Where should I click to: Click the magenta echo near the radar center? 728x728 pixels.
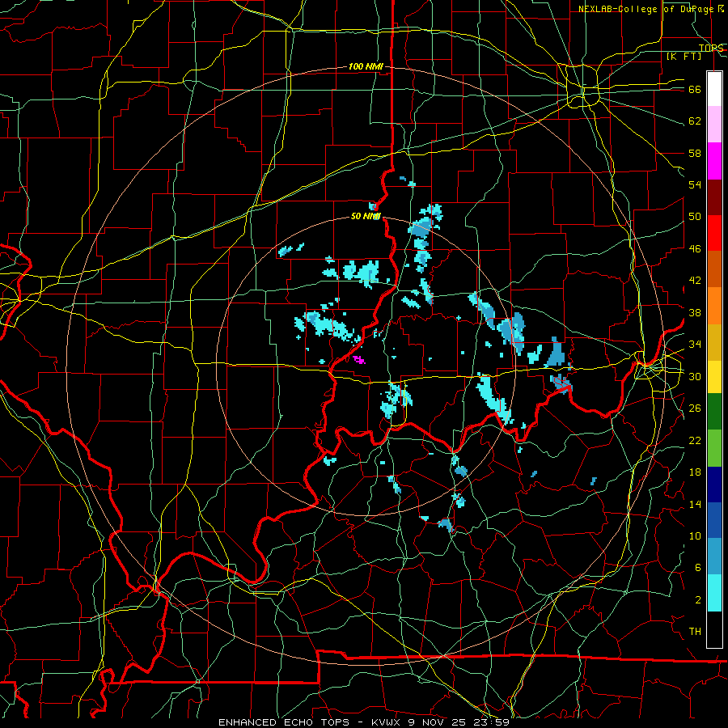coord(359,359)
